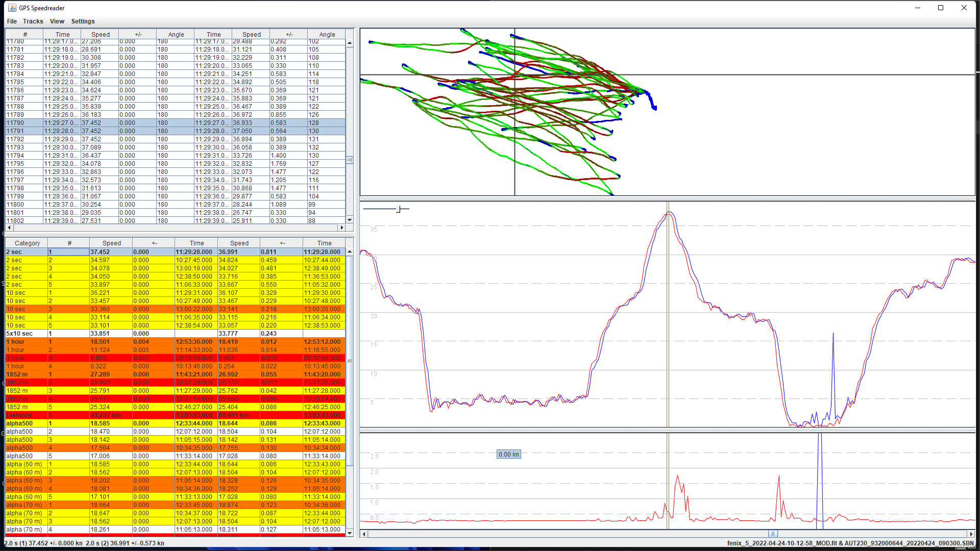Select row 11782 in the data table
The width and height of the screenshot is (980, 551).
point(175,58)
